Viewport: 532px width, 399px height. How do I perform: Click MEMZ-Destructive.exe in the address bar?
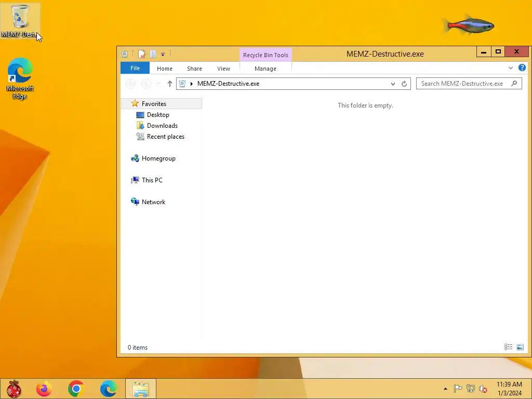[229, 84]
